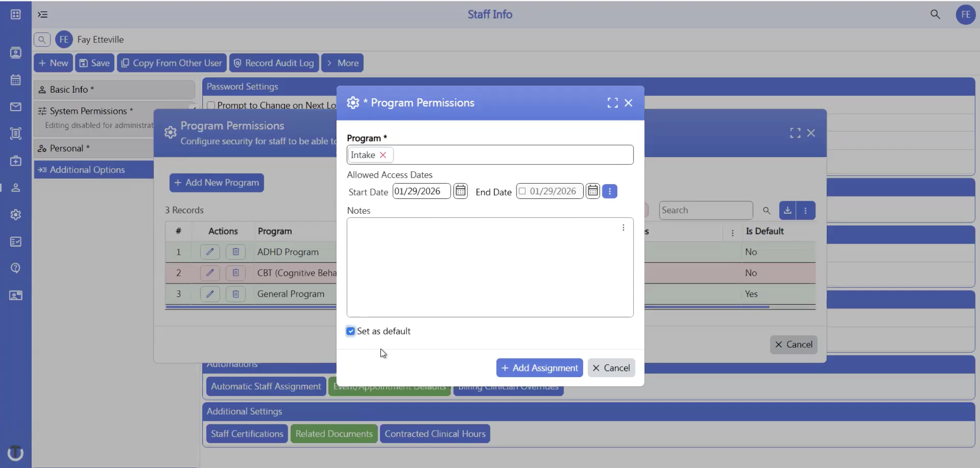Check the End Date checkbox
The width and height of the screenshot is (980, 468).
click(522, 191)
